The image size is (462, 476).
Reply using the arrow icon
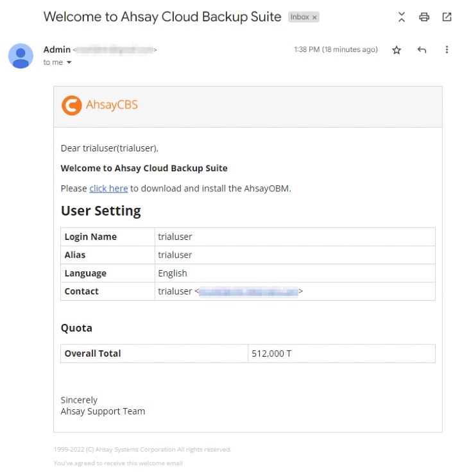[422, 50]
